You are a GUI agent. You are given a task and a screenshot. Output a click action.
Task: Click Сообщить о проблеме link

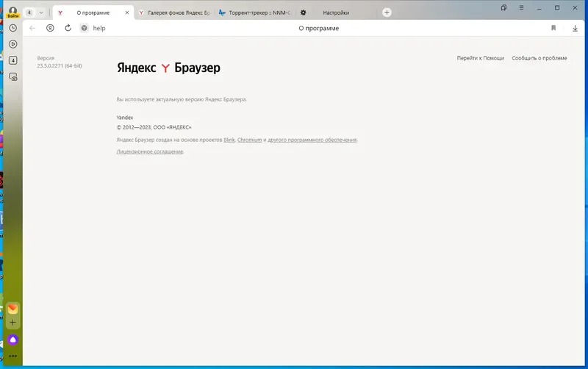click(x=539, y=58)
